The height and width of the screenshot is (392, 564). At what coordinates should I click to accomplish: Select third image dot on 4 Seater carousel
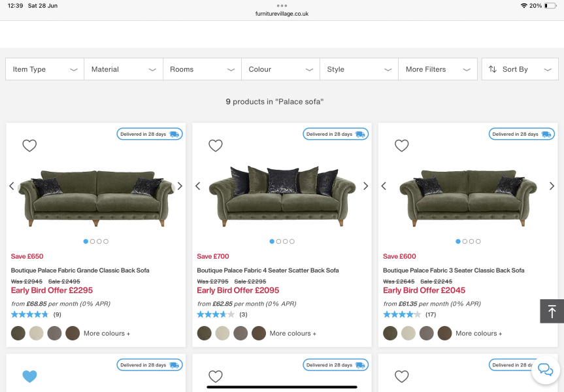pos(285,242)
